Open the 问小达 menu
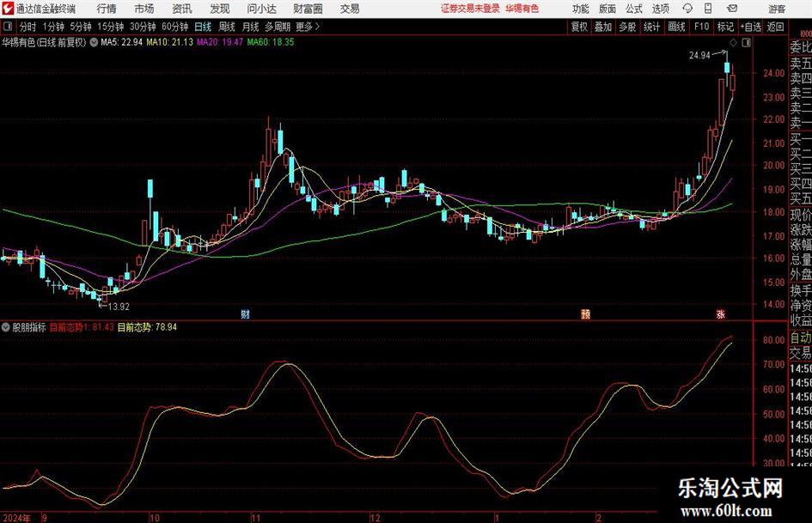 [x=261, y=9]
